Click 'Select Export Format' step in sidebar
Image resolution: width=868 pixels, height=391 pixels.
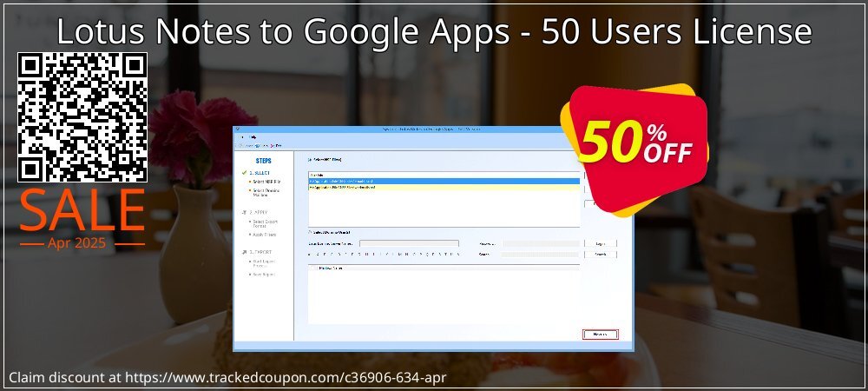[x=266, y=224]
